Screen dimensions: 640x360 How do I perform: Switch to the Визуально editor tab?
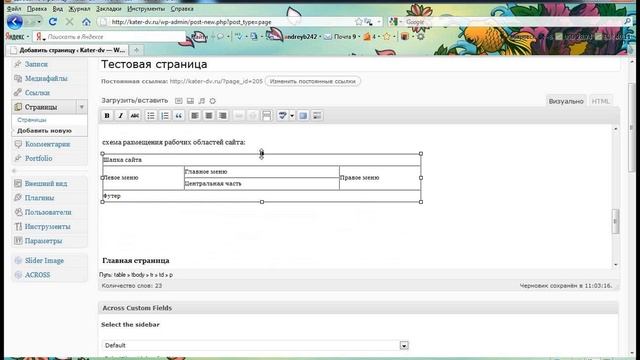point(566,101)
